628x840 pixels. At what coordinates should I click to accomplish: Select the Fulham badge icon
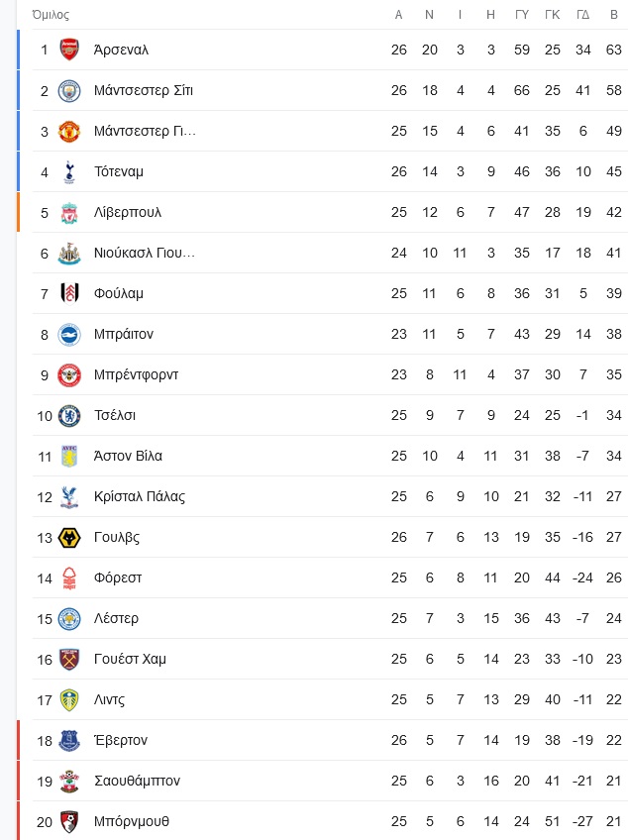[69, 293]
